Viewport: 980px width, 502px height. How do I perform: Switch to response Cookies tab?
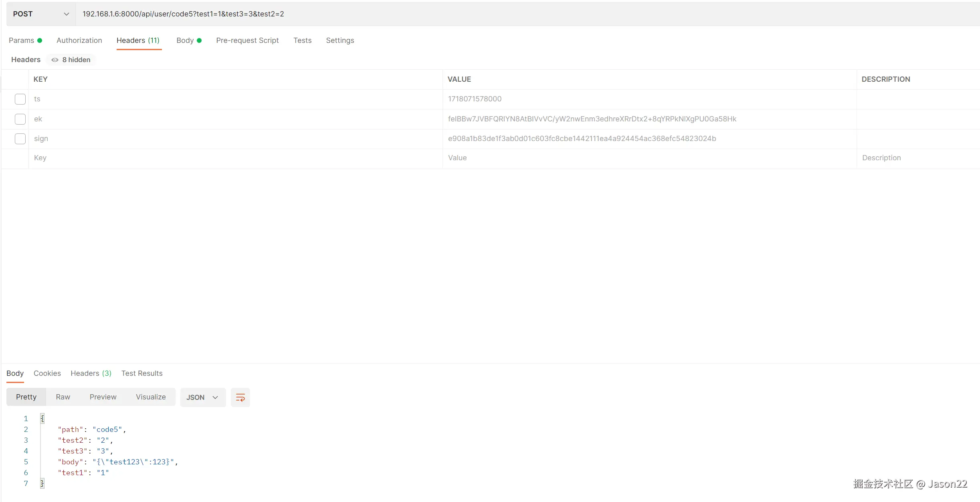[x=47, y=373]
